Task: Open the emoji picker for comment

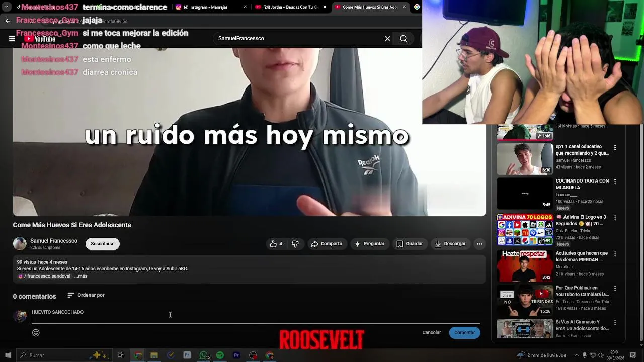Action: point(36,333)
